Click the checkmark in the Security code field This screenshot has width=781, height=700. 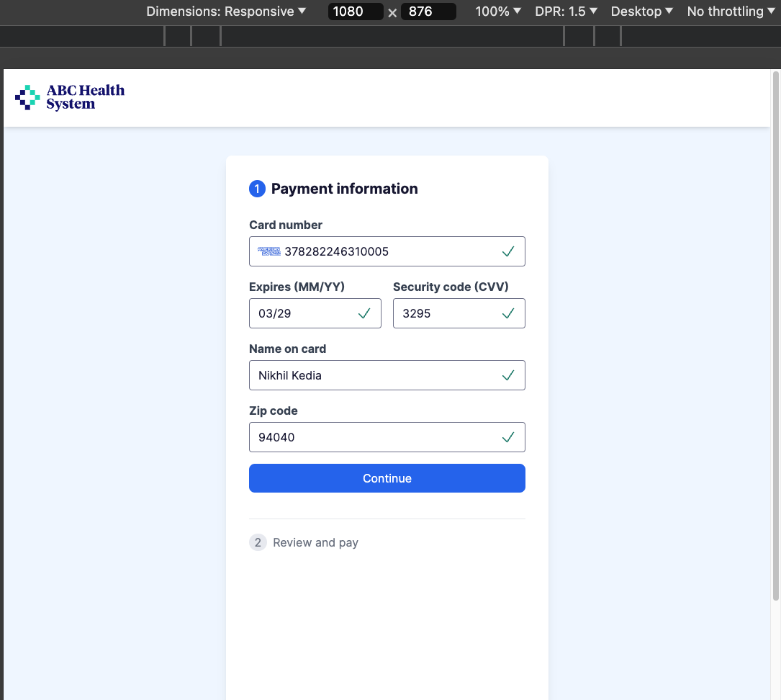(x=508, y=313)
